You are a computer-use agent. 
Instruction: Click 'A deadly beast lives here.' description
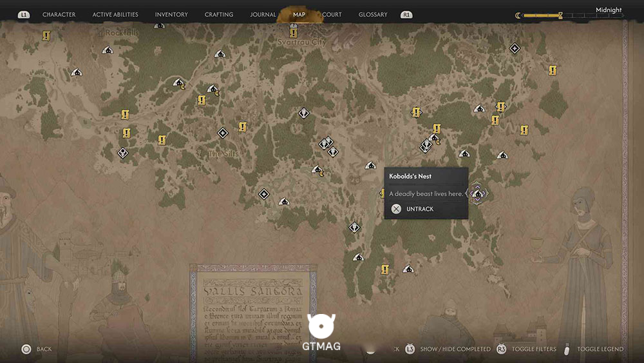click(x=426, y=193)
